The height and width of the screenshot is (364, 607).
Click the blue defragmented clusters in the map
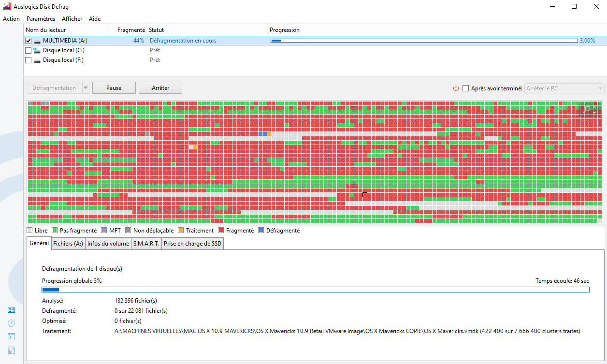tap(263, 133)
